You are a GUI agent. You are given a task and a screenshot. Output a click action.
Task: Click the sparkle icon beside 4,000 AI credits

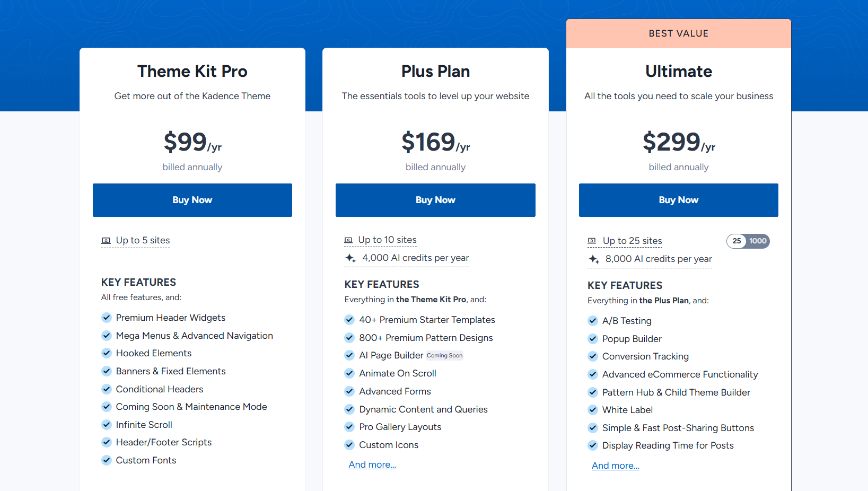[x=350, y=258]
